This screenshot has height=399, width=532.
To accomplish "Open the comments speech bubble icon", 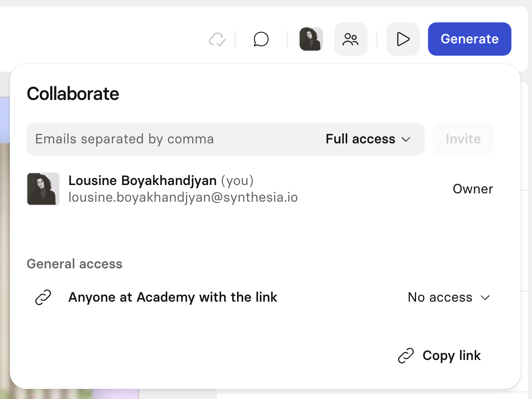I will pos(261,39).
